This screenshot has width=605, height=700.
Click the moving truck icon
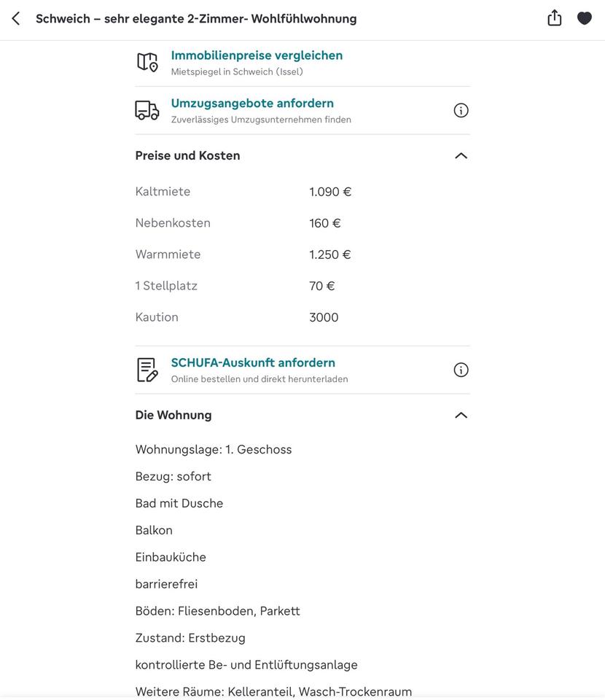coord(147,110)
